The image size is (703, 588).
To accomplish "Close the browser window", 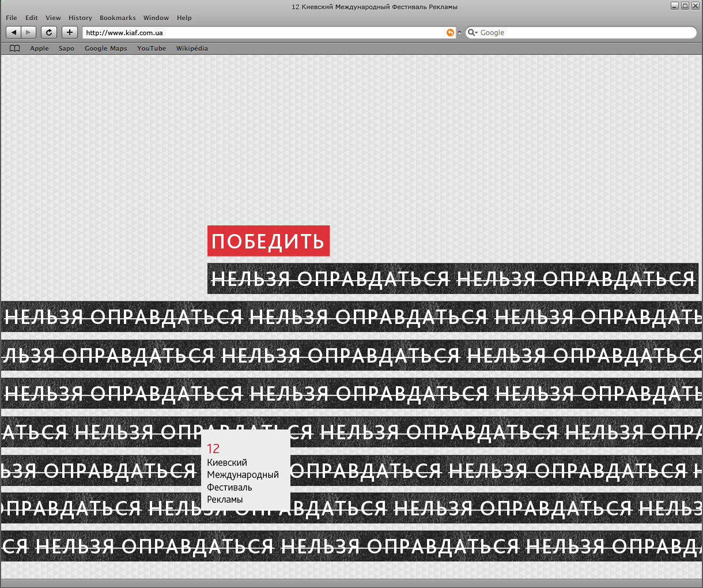I will [x=694, y=6].
